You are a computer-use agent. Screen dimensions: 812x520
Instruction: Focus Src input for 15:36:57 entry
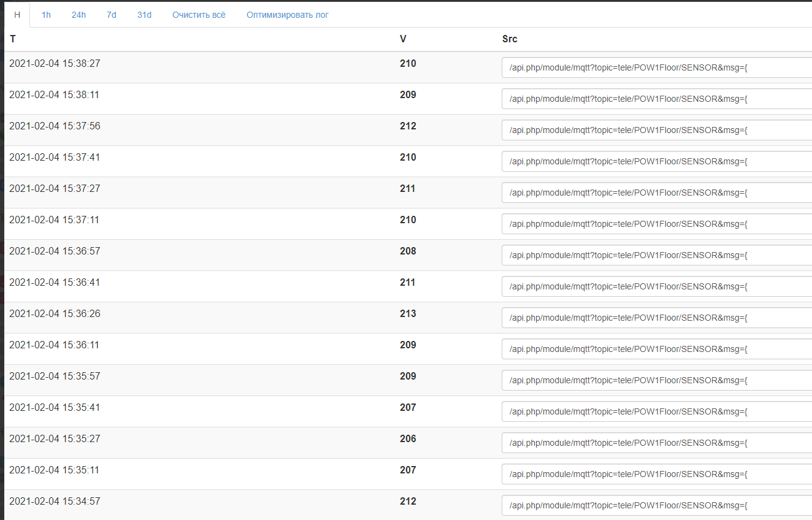click(656, 255)
